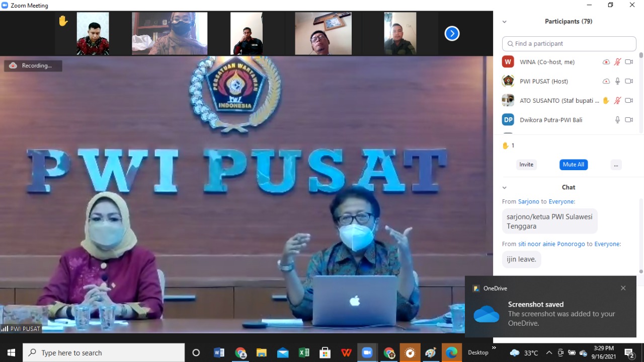
Task: Click PWI PUSAT's cloud recording icon
Action: tap(606, 82)
